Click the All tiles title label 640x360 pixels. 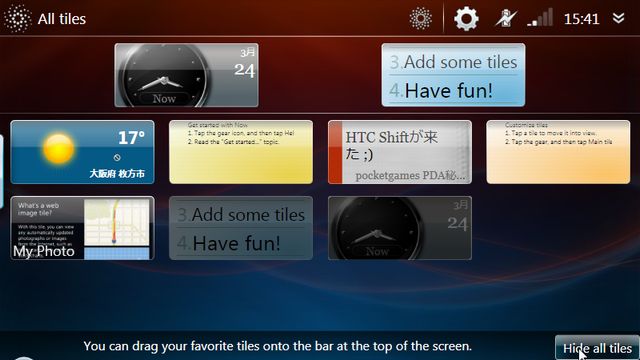point(62,19)
